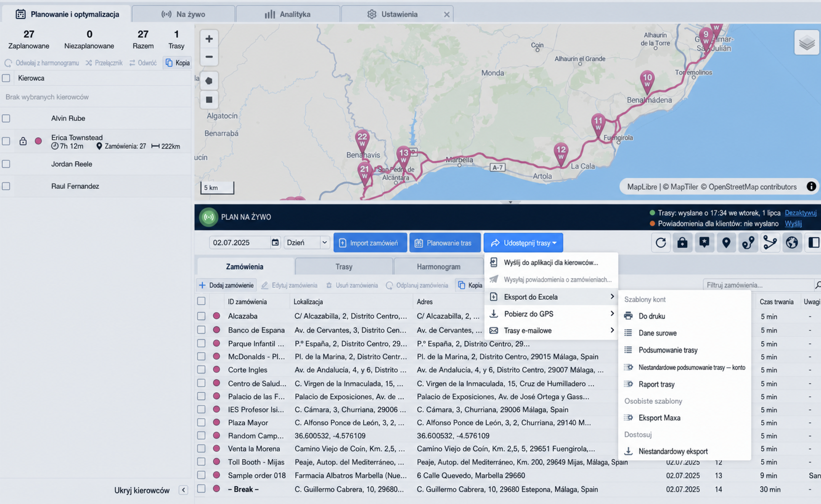Click the route waypoints toolbar icon

(x=748, y=243)
